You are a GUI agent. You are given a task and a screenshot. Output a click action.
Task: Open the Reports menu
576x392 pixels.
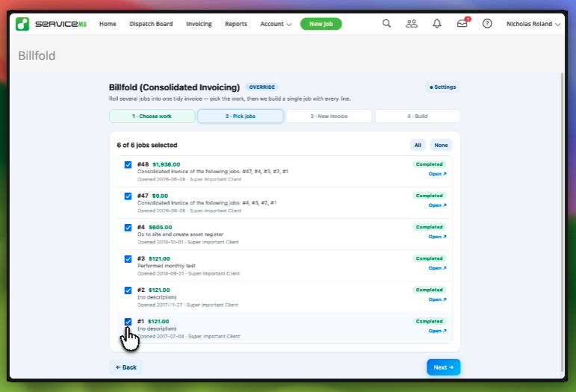[x=236, y=24]
